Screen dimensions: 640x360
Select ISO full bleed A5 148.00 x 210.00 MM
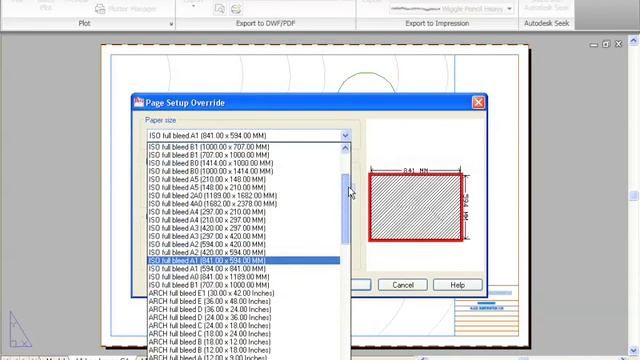(x=244, y=187)
